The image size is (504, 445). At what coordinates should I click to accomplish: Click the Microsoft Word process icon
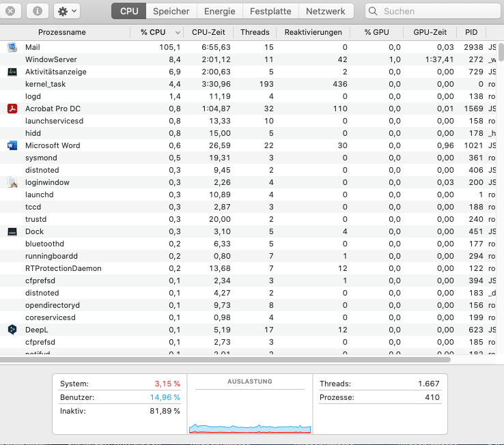[x=12, y=145]
